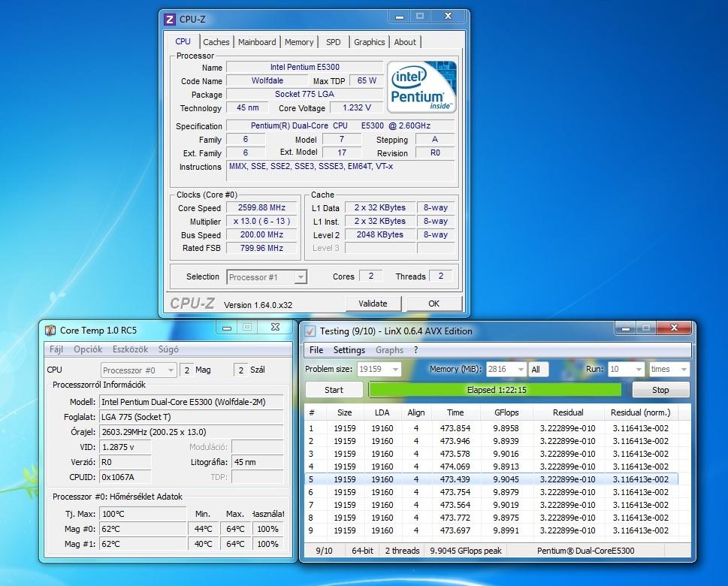The width and height of the screenshot is (728, 586).
Task: Click OK in the CPU-Z window
Action: coord(433,304)
